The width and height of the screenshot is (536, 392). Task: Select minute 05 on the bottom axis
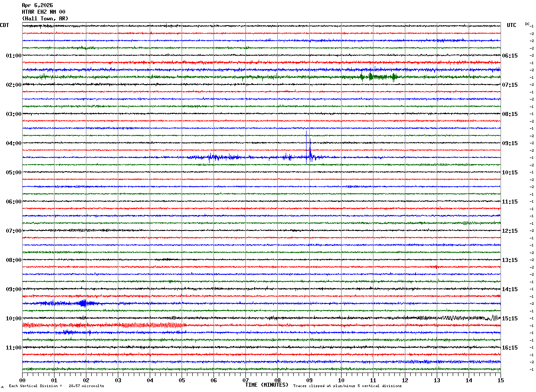182,380
